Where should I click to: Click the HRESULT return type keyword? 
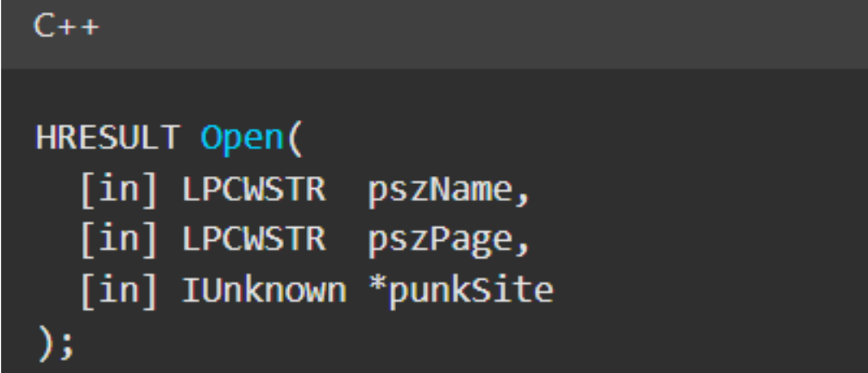point(108,137)
